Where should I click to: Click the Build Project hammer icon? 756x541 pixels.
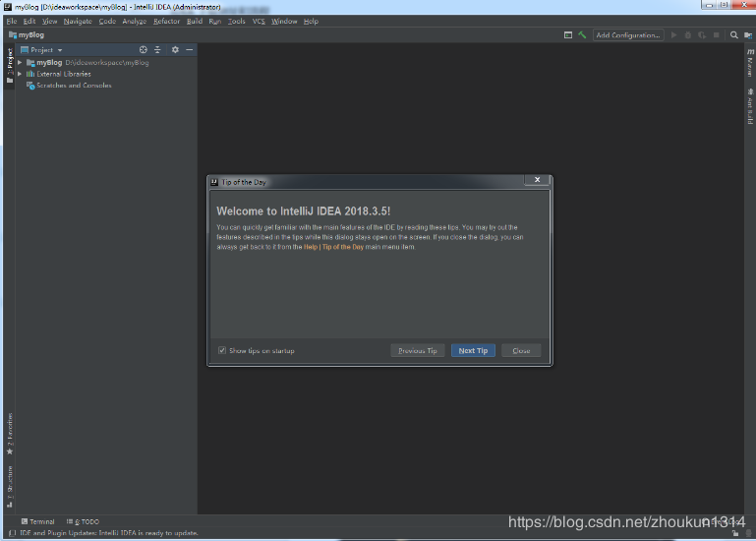point(582,34)
